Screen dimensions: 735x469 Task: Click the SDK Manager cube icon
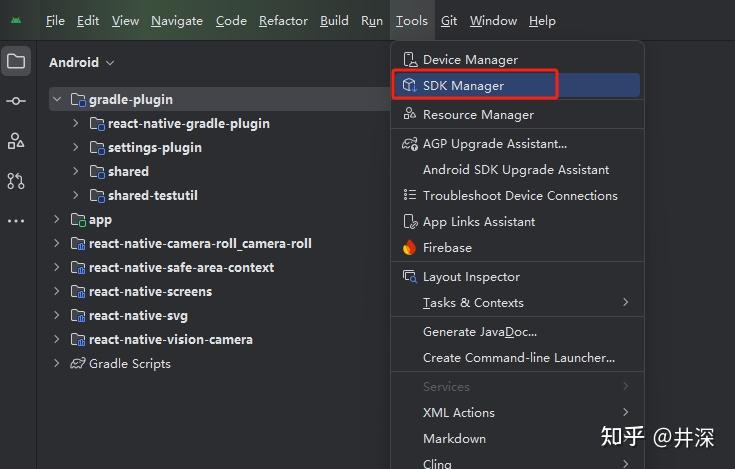pos(410,85)
